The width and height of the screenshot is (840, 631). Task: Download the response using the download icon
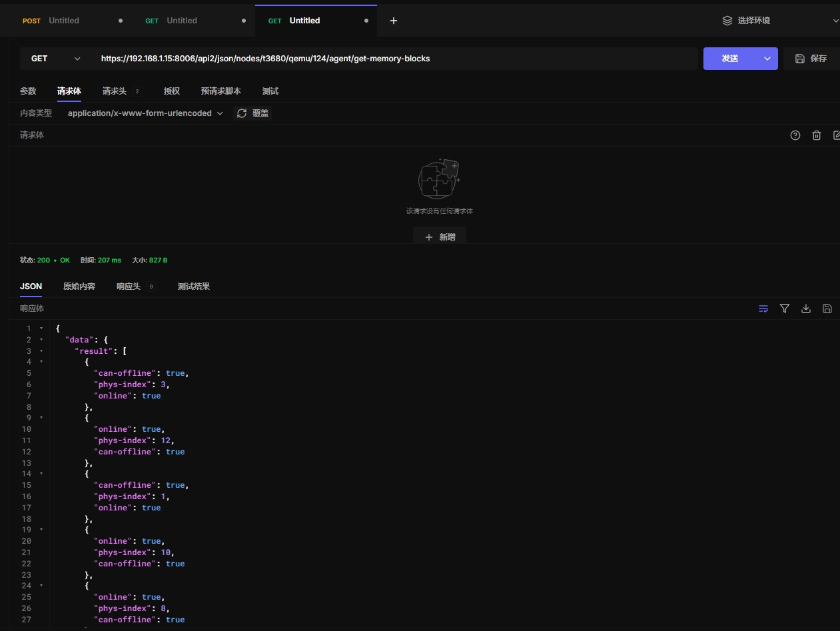(x=806, y=309)
